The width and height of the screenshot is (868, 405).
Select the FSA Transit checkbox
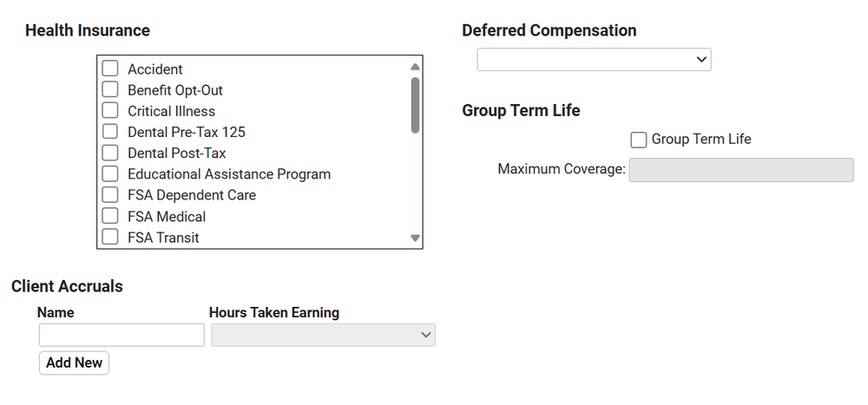(x=110, y=237)
